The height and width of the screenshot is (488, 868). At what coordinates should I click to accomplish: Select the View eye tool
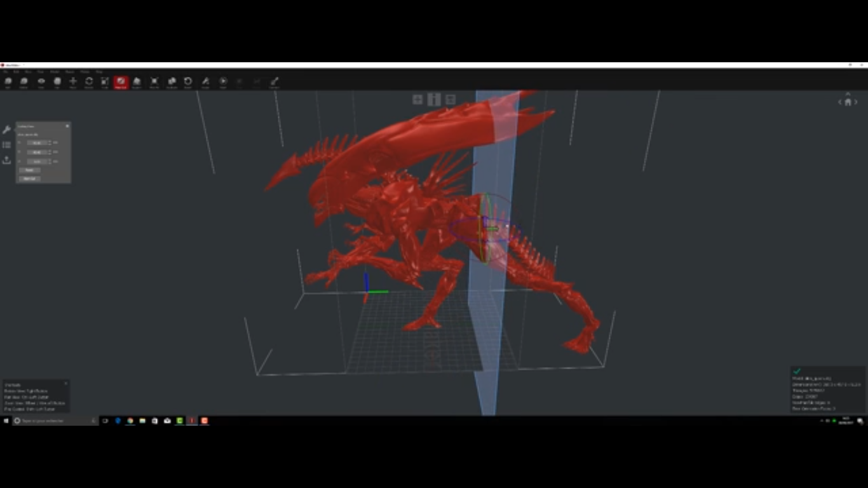[41, 82]
